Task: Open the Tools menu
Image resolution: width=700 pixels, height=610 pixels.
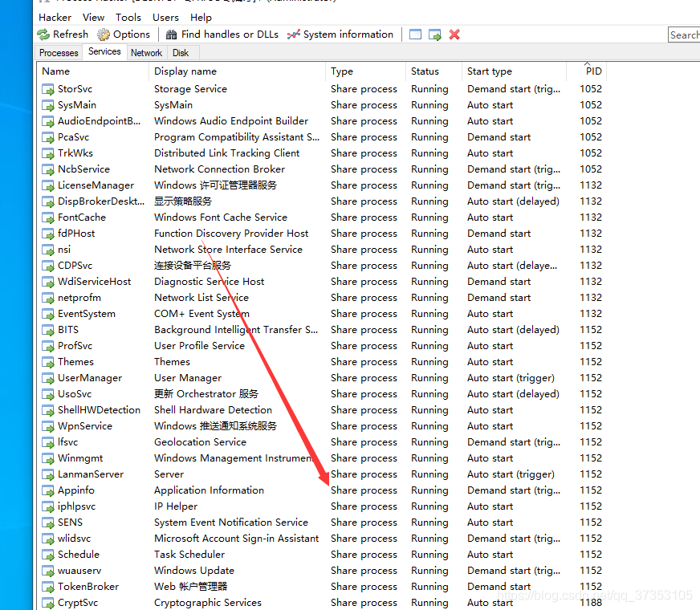Action: tap(128, 18)
